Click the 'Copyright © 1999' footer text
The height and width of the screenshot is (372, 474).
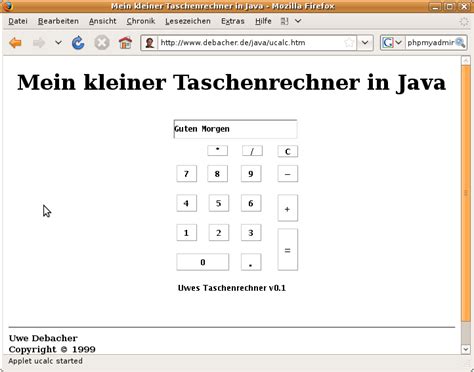52,349
